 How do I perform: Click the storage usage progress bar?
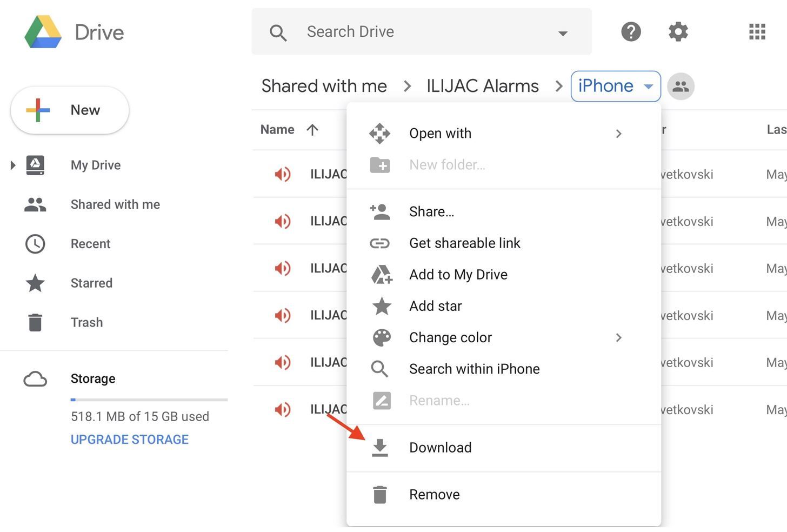149,400
